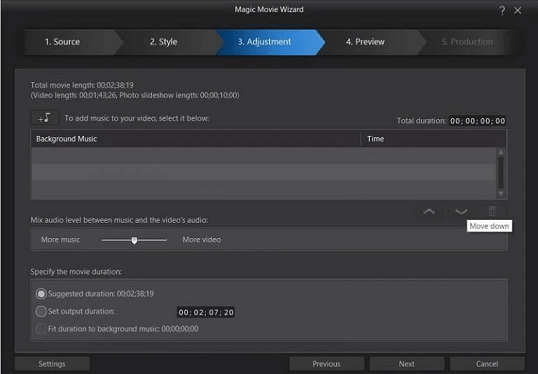
Task: Move selected music track down
Action: click(461, 212)
